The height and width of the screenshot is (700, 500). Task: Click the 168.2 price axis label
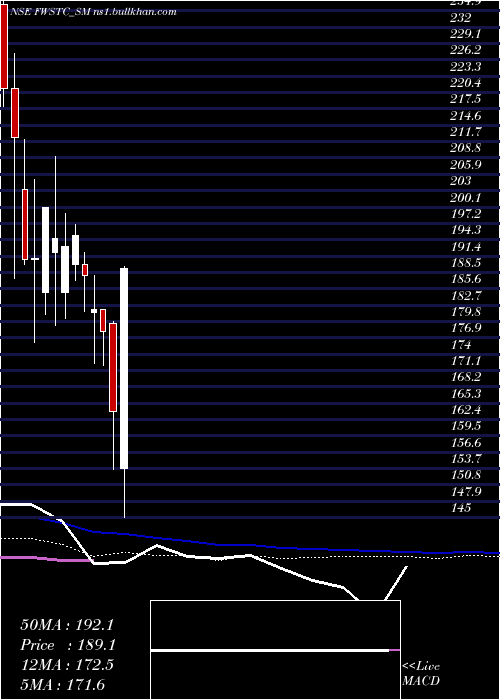466,377
